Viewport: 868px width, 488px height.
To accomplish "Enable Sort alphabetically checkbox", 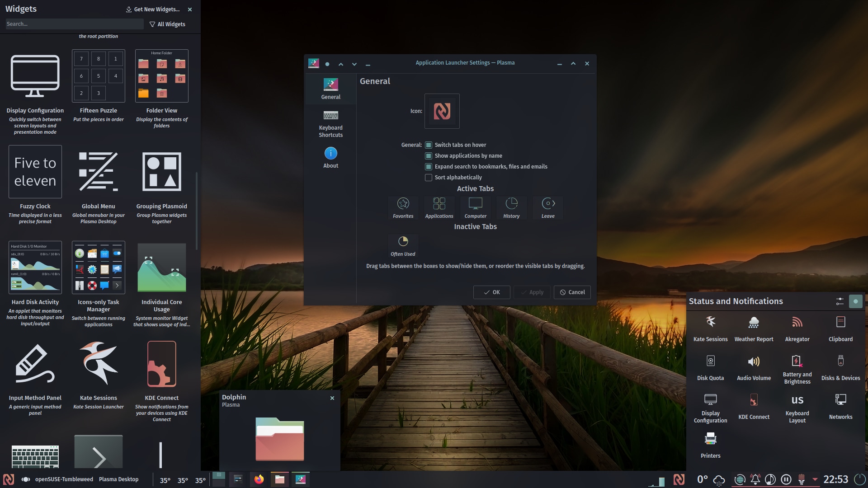I will pos(428,178).
